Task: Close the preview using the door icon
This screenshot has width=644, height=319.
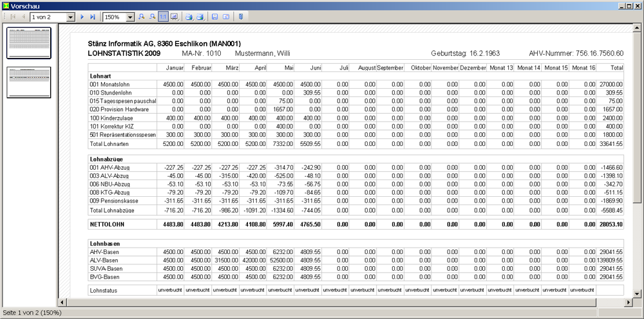Action: [x=241, y=17]
